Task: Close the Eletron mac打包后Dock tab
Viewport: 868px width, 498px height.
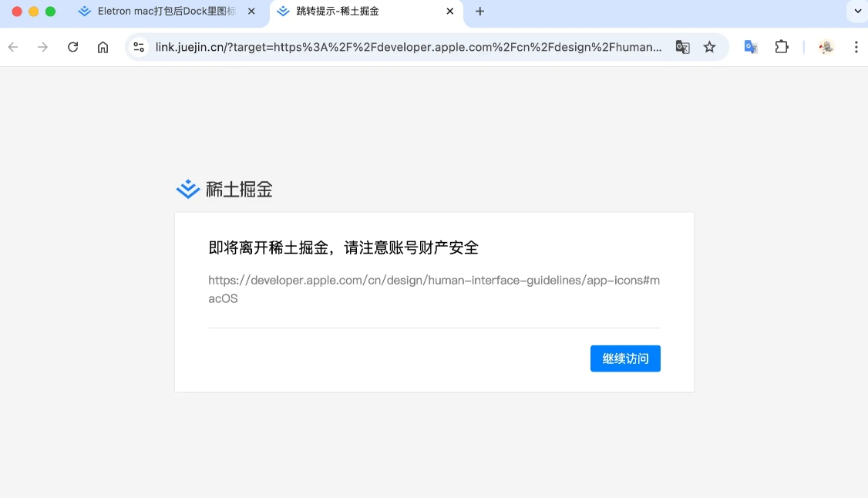Action: [251, 12]
